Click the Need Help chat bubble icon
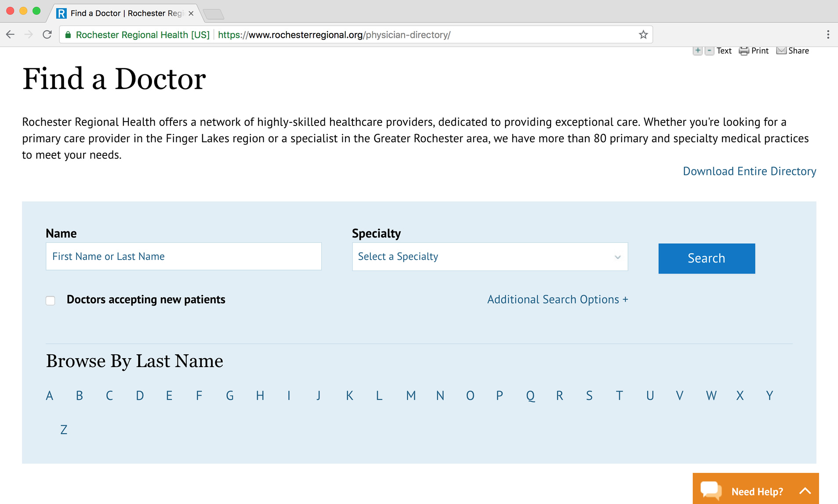Viewport: 838px width, 504px height. click(711, 490)
